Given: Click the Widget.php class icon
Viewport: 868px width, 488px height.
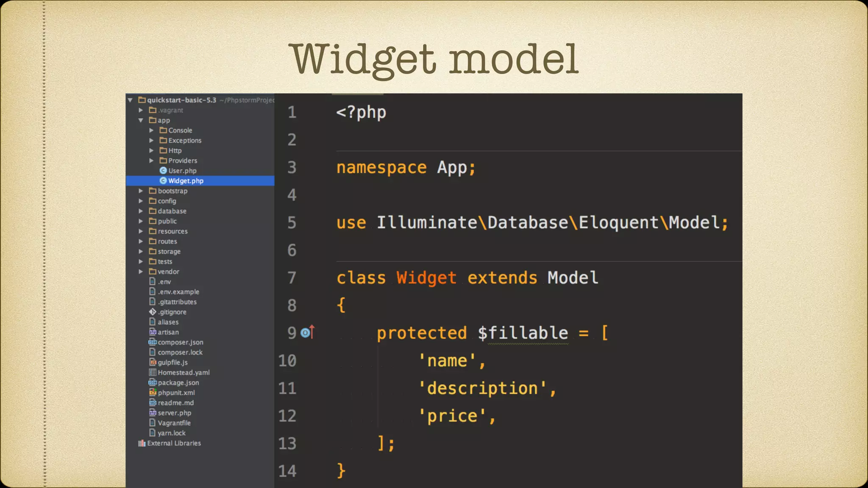Looking at the screenshot, I should [x=163, y=180].
